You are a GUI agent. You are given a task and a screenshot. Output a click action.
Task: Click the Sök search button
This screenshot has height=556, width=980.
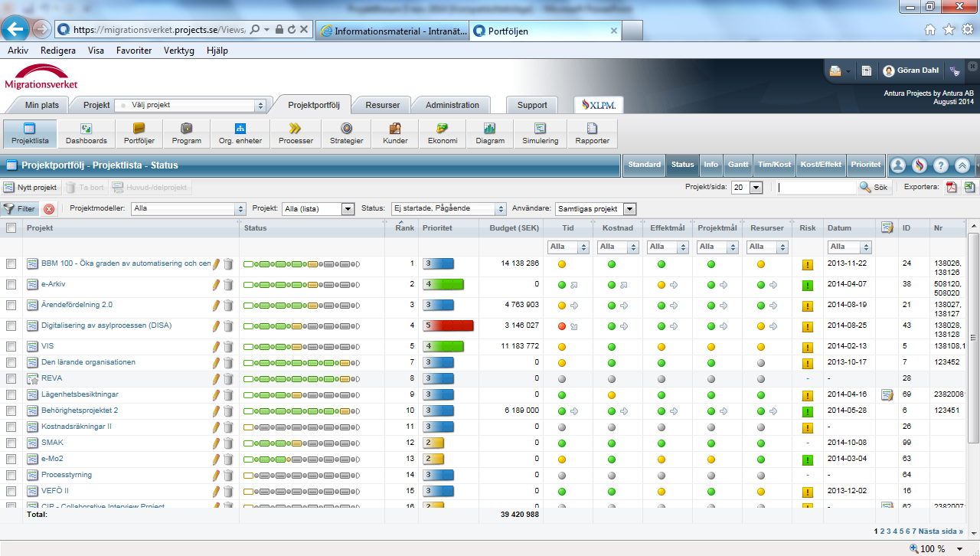pyautogui.click(x=874, y=187)
